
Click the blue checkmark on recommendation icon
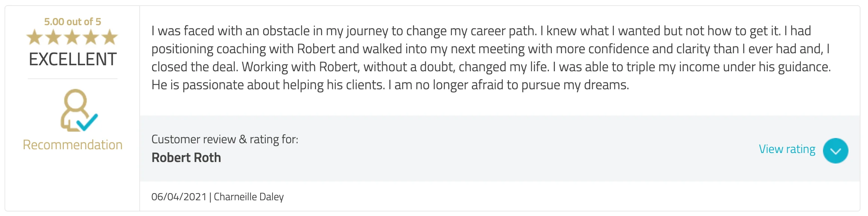(x=87, y=122)
